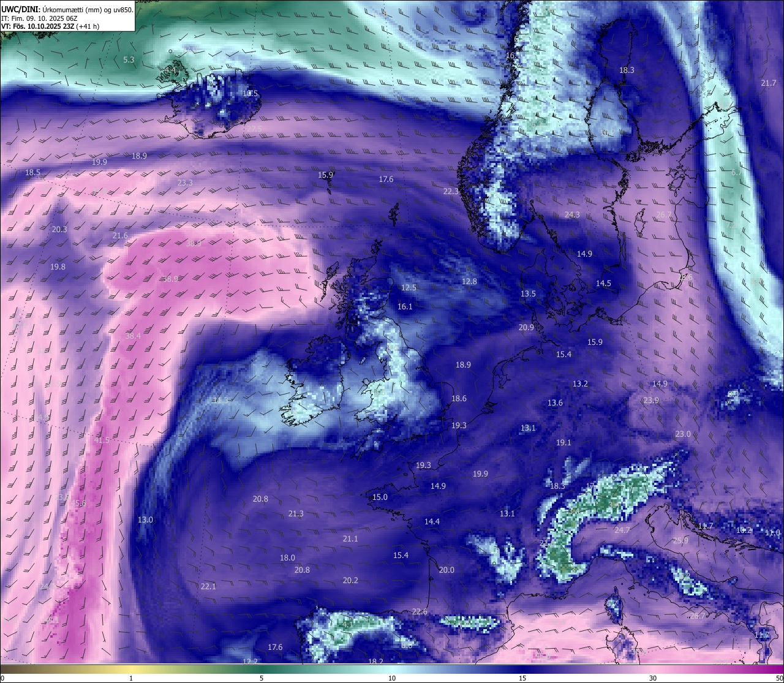
Task: Click the 23.0 value
Action: coord(683,434)
